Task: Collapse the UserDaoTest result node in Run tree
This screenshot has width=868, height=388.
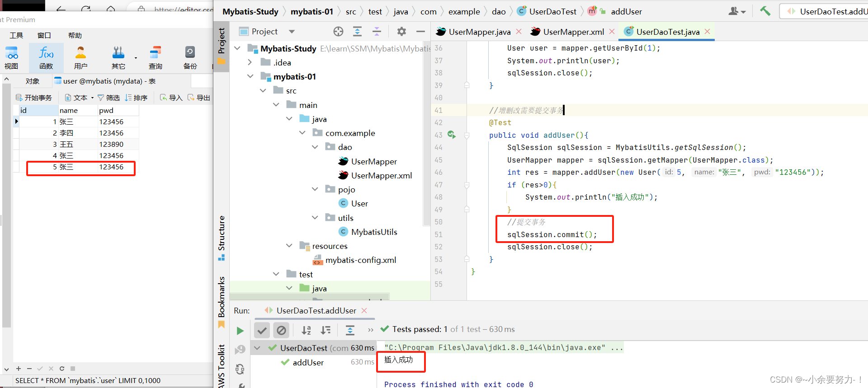Action: (257, 348)
